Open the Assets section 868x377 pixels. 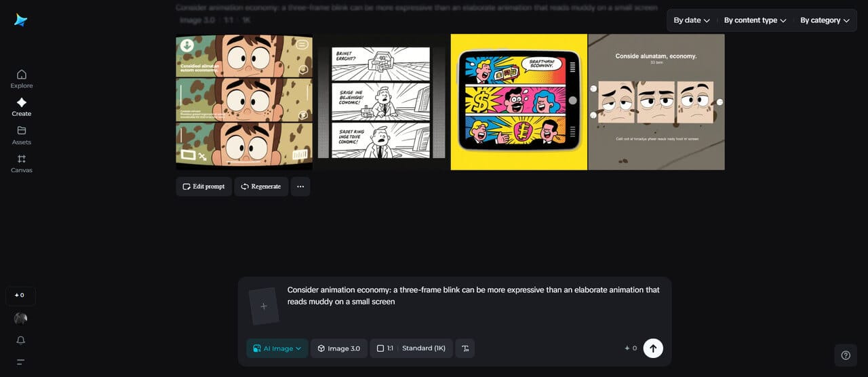tap(22, 135)
